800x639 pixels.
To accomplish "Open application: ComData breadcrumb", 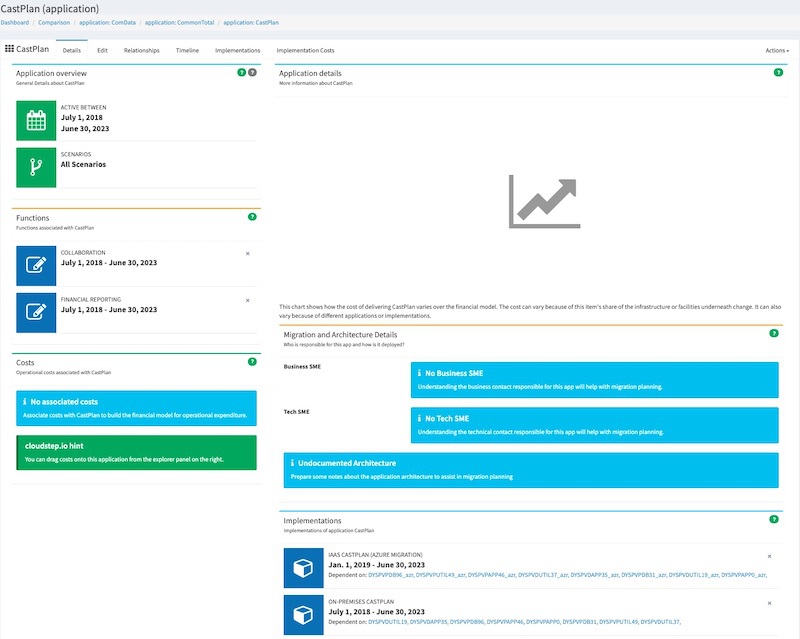I will pyautogui.click(x=107, y=22).
